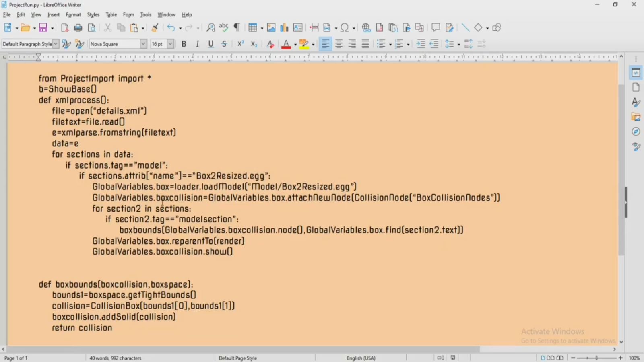Toggle subscript formatting

[254, 44]
